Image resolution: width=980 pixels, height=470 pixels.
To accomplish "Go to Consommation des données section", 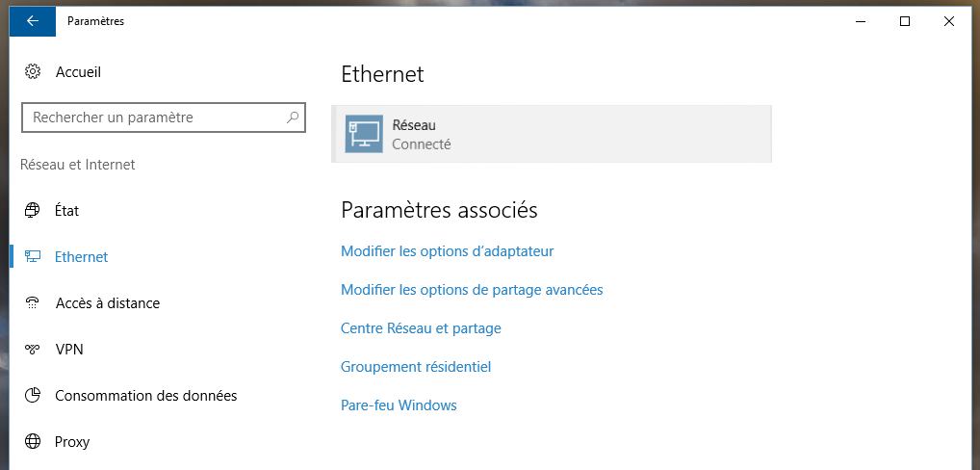I will click(145, 396).
